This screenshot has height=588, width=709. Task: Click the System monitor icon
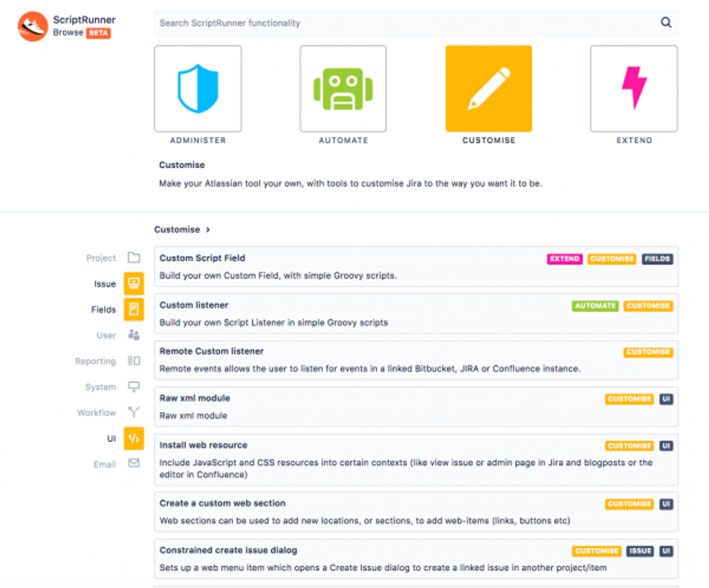point(134,386)
